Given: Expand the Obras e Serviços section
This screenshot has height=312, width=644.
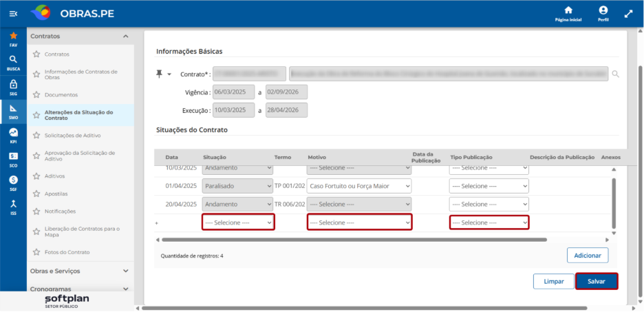Looking at the screenshot, I should pyautogui.click(x=80, y=271).
